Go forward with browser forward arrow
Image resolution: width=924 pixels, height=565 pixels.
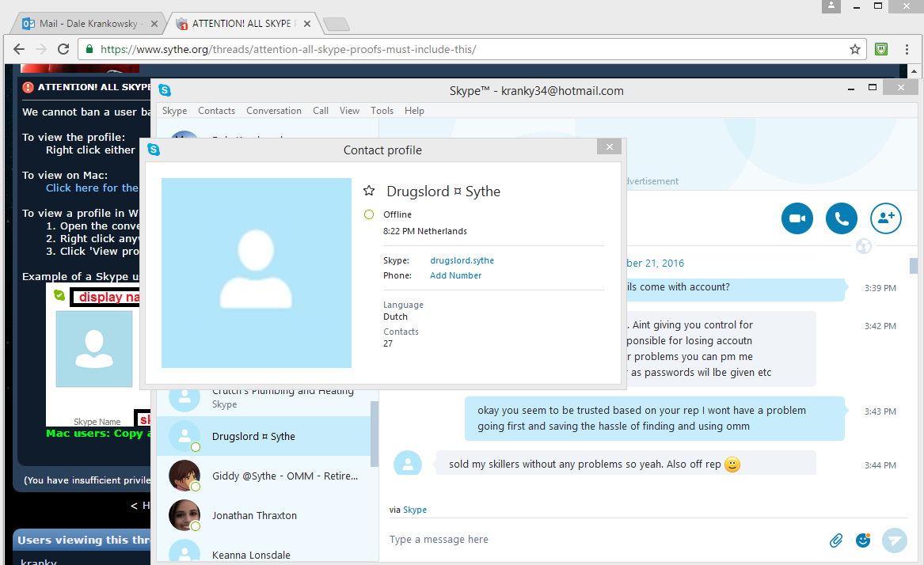40,50
